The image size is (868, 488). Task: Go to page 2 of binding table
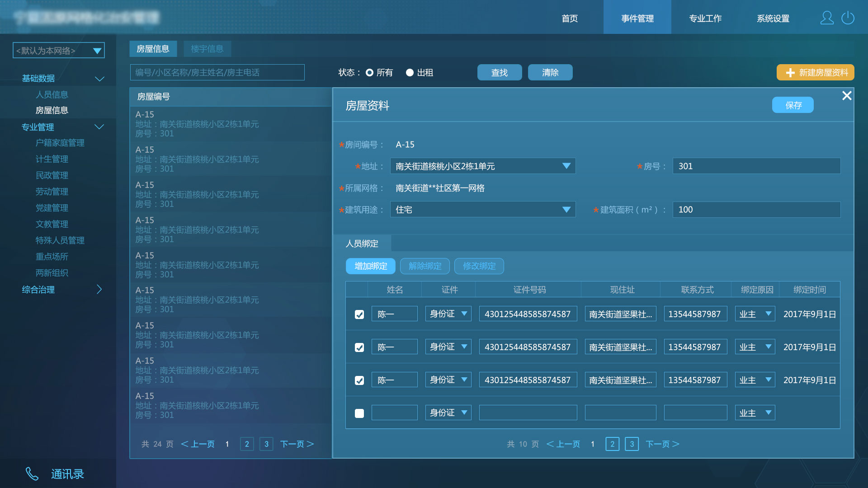click(612, 444)
